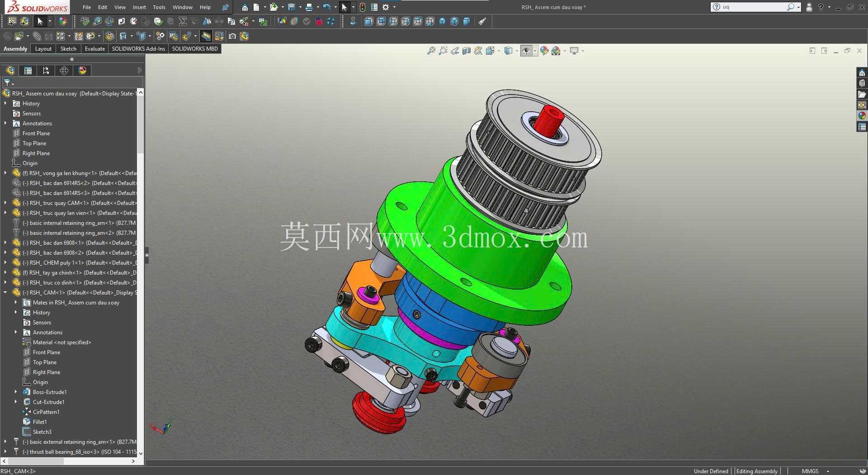Image resolution: width=868 pixels, height=475 pixels.
Task: Toggle the left panel expand arrow in viewport corner
Action: pos(812,51)
